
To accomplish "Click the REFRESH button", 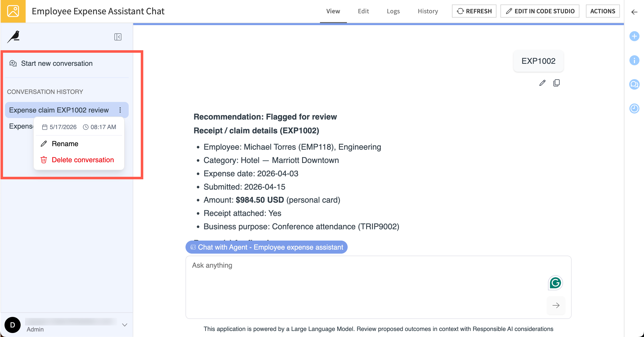I will pyautogui.click(x=474, y=11).
